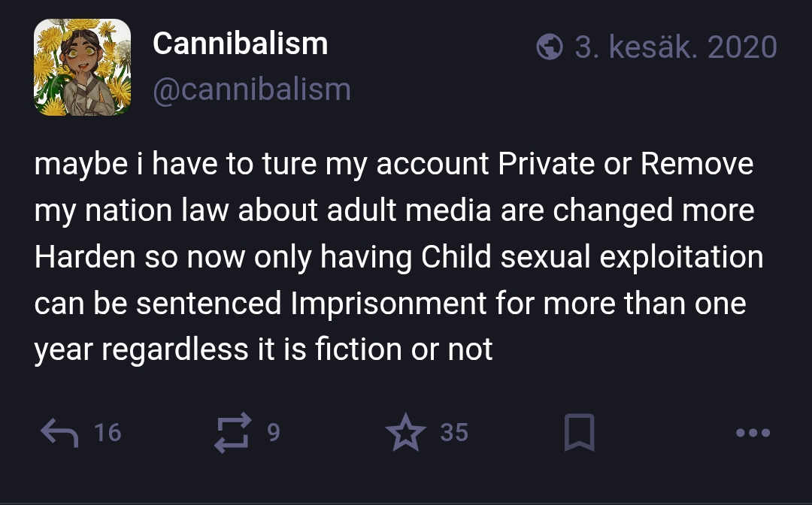This screenshot has height=505, width=812.
Task: Click the post line starting "maybe i have"
Action: pos(393,165)
